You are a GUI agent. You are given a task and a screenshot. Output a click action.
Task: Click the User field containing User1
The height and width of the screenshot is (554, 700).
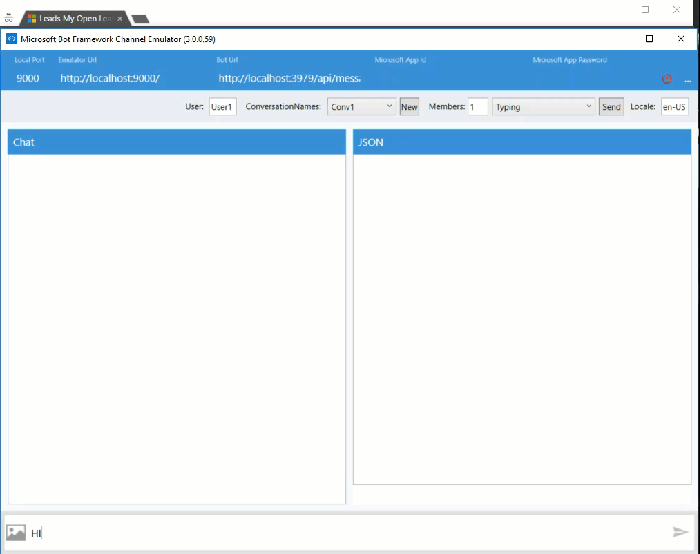click(222, 107)
